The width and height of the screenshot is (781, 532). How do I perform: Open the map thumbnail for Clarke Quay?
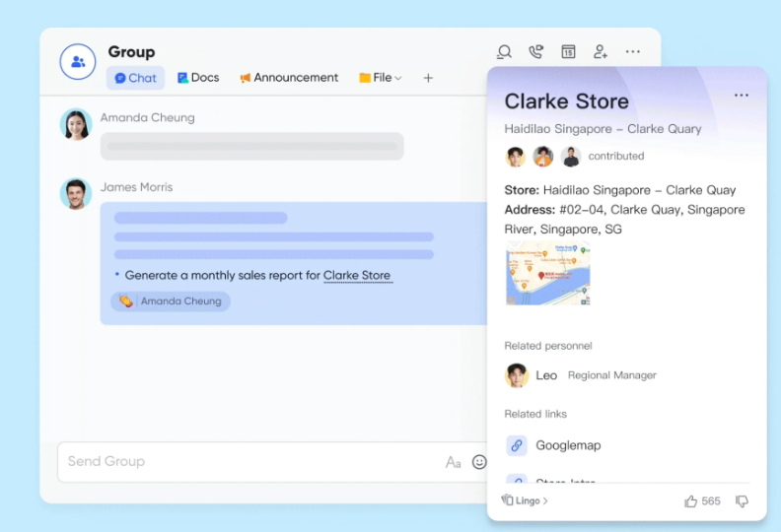tap(547, 273)
